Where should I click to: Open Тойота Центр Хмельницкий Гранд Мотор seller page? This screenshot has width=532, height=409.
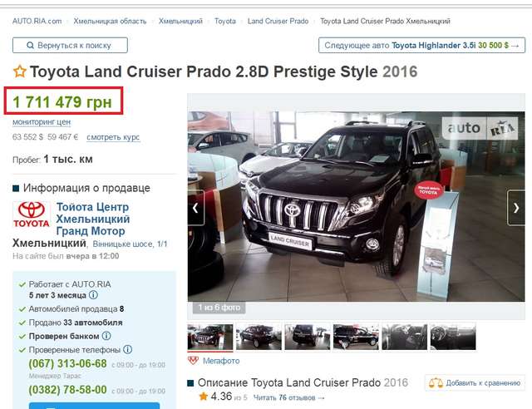pyautogui.click(x=92, y=219)
